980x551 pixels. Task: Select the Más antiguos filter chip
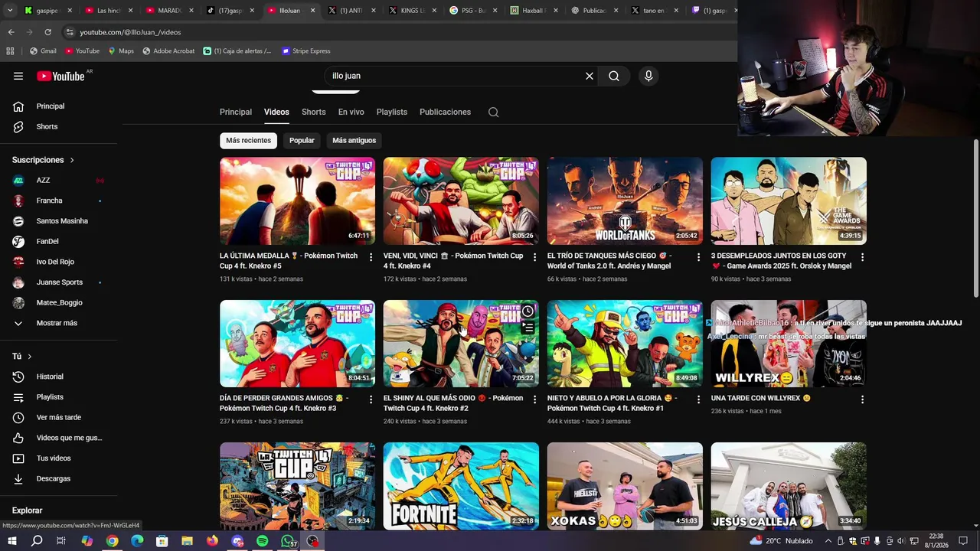(x=354, y=140)
